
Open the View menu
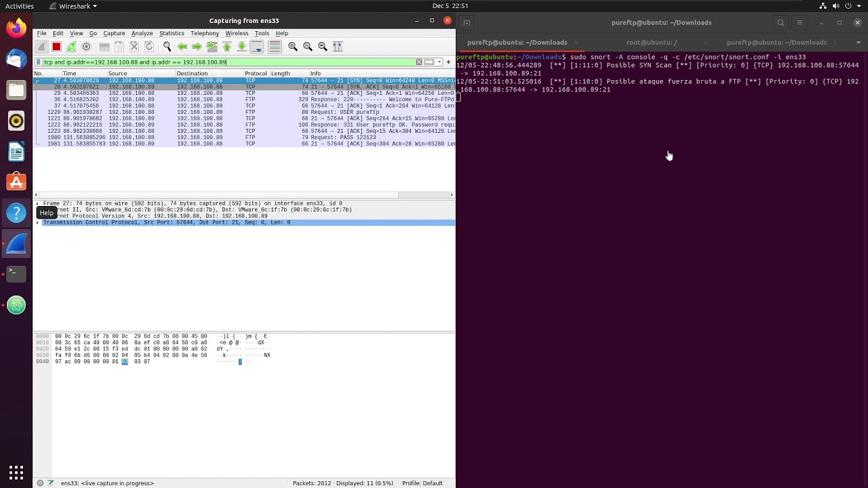pos(76,33)
